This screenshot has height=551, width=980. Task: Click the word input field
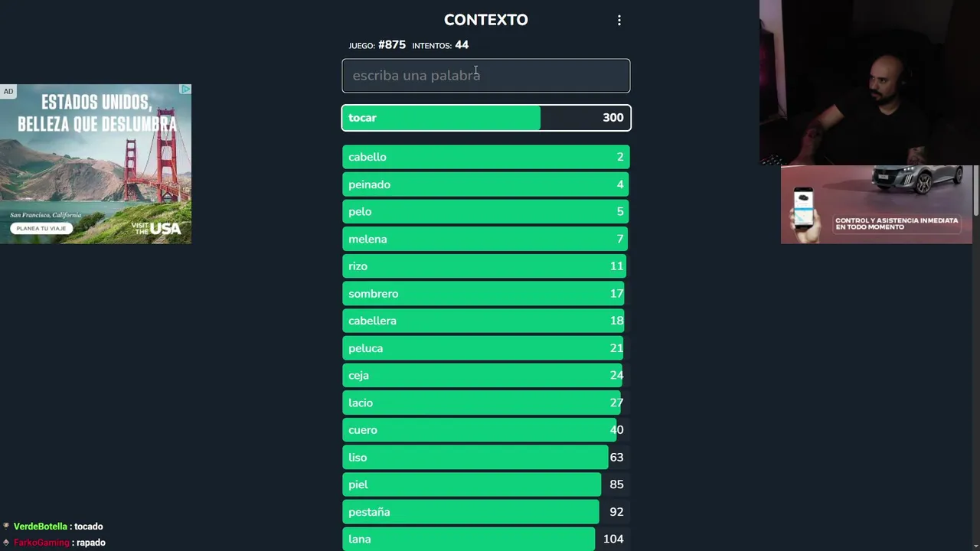(x=485, y=76)
